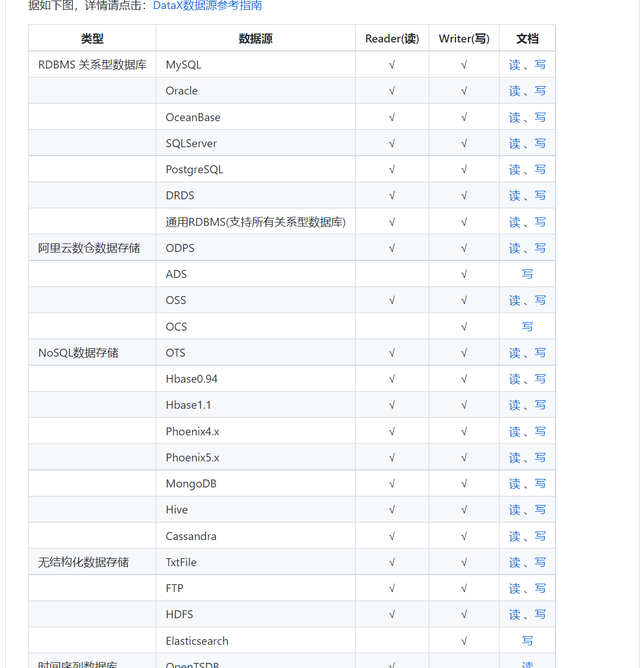Open the Cassandra 读 documentation link
Image resolution: width=644 pixels, height=668 pixels.
(515, 536)
